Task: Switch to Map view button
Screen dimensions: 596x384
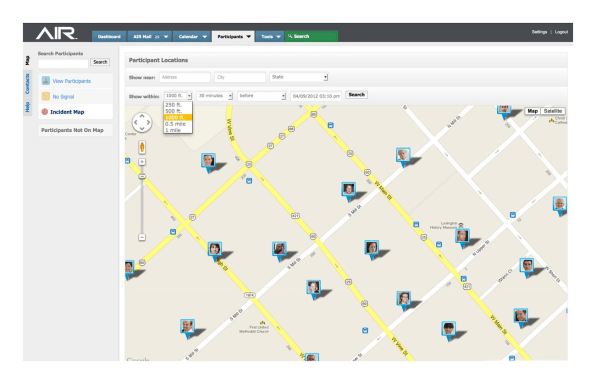Action: (532, 111)
